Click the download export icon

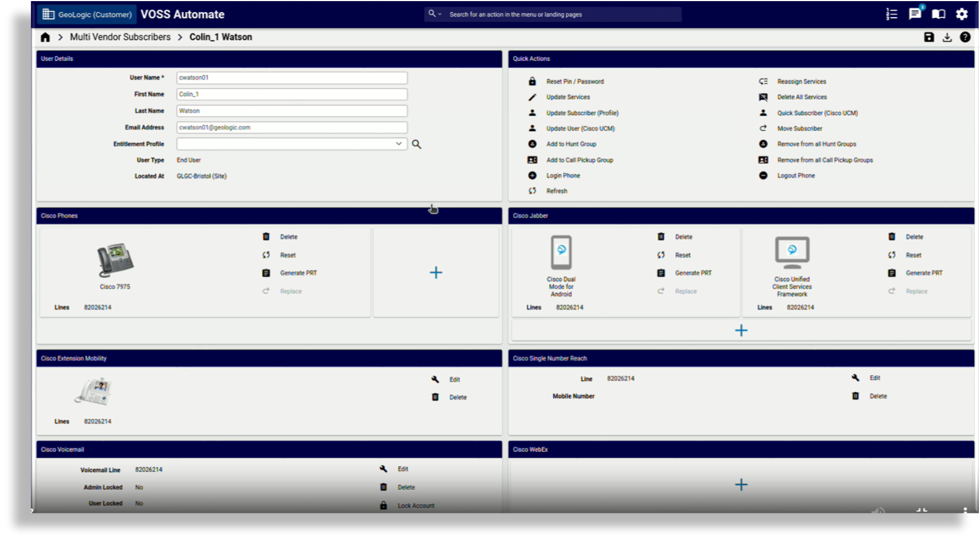pos(947,37)
